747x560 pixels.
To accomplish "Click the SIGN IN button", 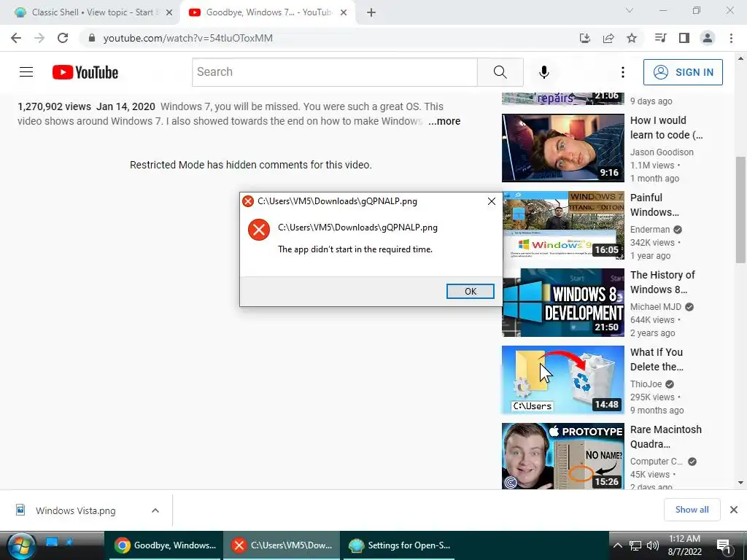I will tap(683, 72).
